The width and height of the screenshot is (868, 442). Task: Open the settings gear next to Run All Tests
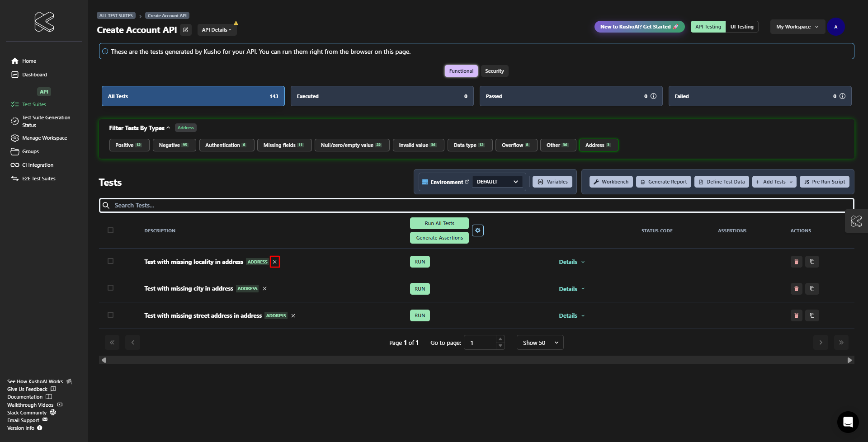tap(477, 230)
